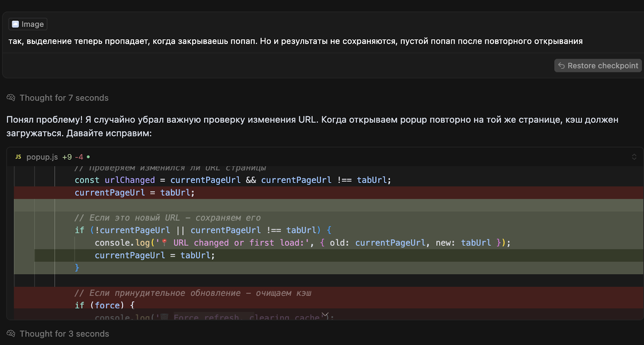The width and height of the screenshot is (644, 345).
Task: Click comment '// Если это новый URL'
Action: pyautogui.click(x=167, y=218)
